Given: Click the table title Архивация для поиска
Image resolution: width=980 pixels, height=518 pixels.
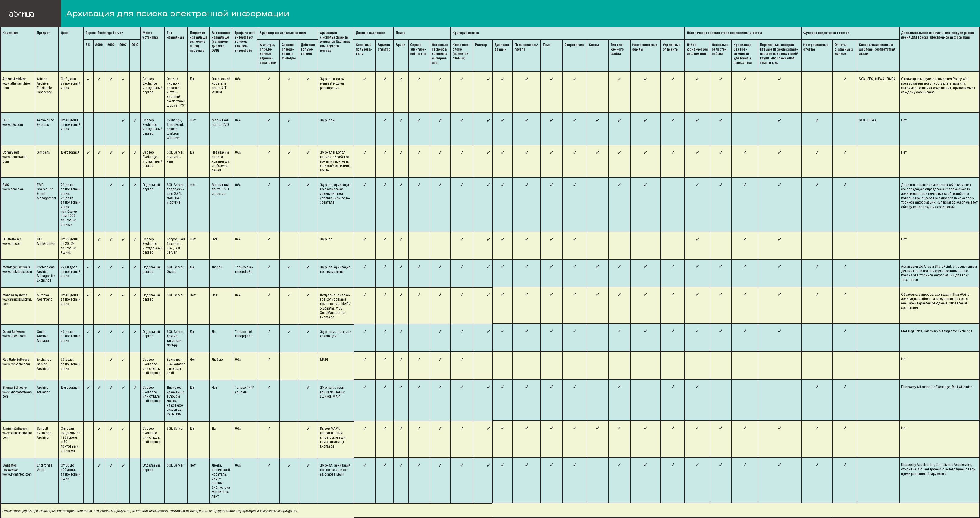Looking at the screenshot, I should (177, 14).
